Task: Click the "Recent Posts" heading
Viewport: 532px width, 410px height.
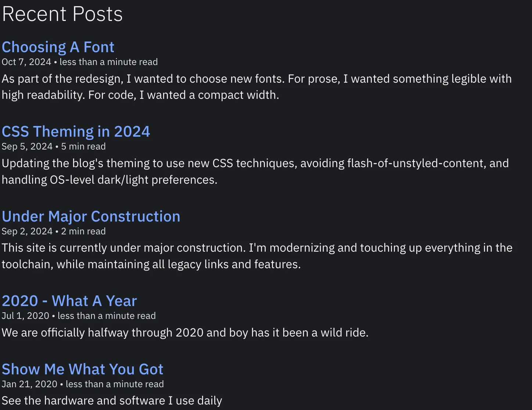Action: (x=62, y=14)
